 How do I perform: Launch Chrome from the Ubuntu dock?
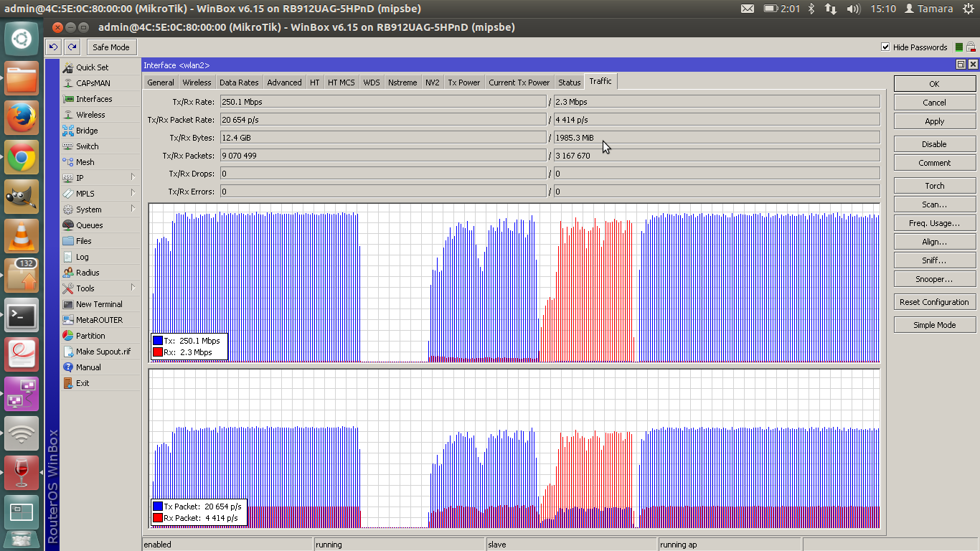[x=22, y=157]
